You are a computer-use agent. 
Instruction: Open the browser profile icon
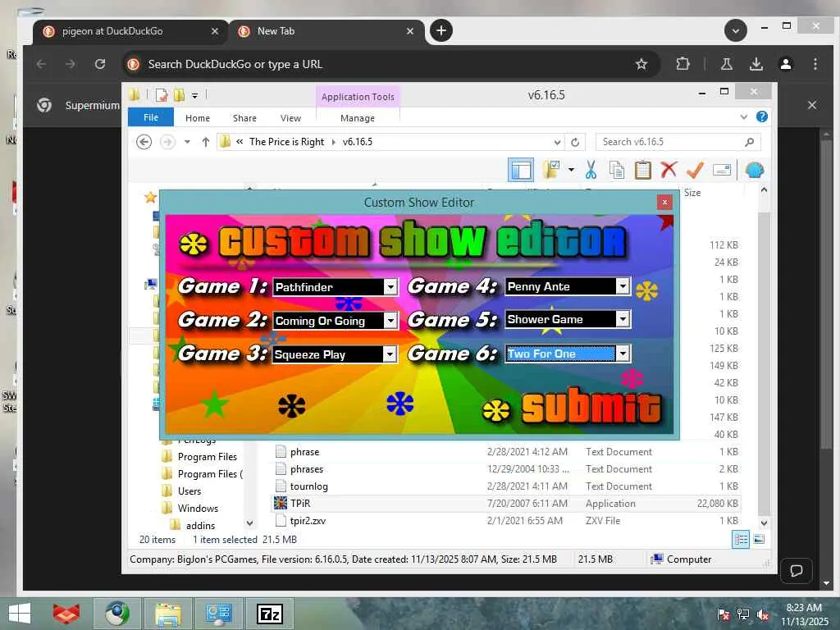785,64
